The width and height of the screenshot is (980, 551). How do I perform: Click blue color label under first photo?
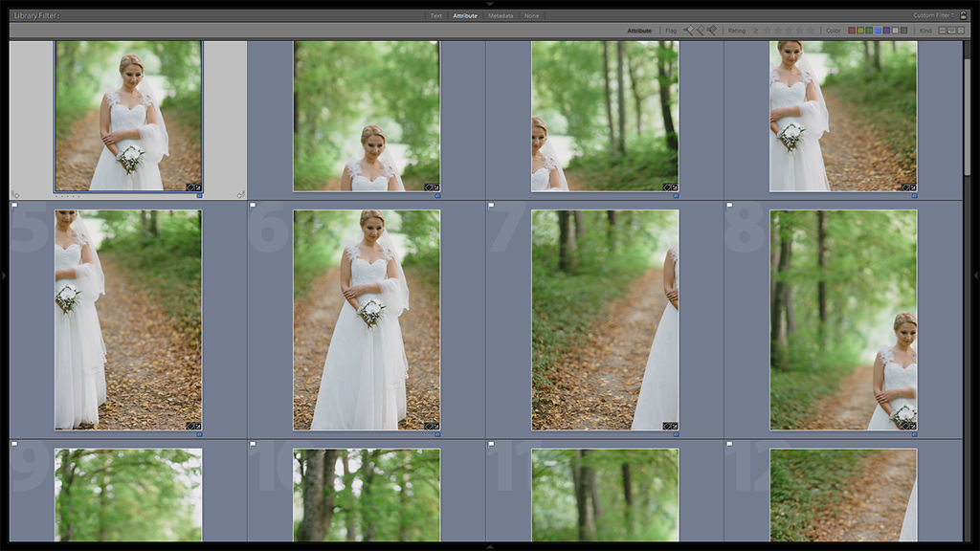[x=199, y=195]
